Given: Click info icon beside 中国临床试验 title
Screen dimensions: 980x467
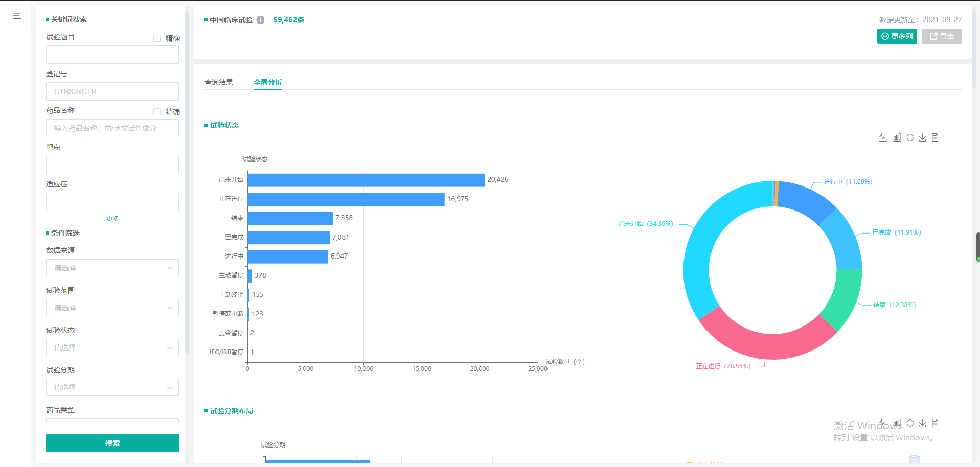Looking at the screenshot, I should click(260, 20).
